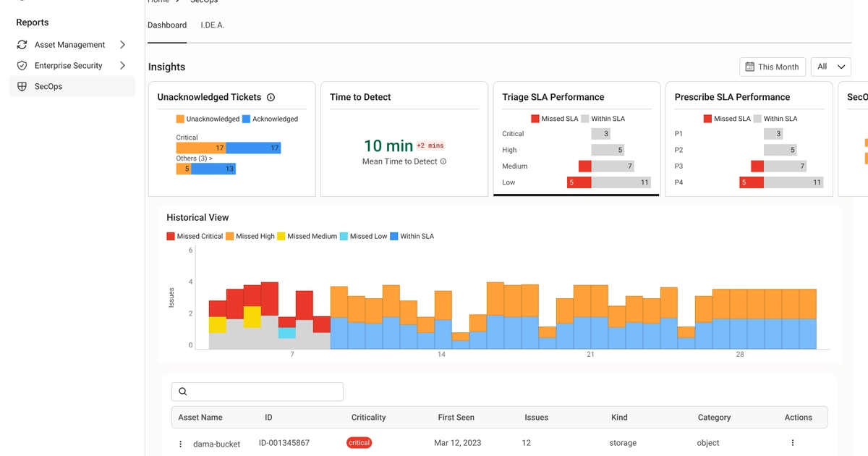Open Enterprise Security reports item
This screenshot has height=456, width=868.
(x=72, y=66)
